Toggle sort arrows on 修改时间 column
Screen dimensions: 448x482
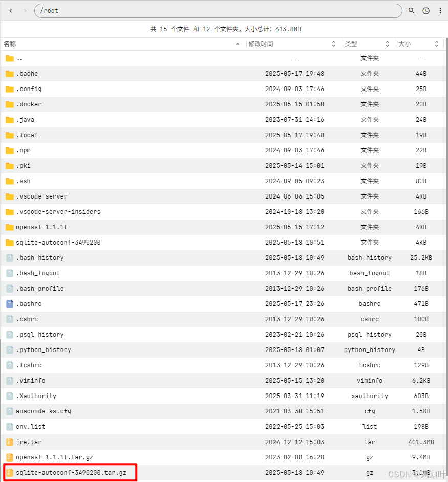pyautogui.click(x=333, y=43)
